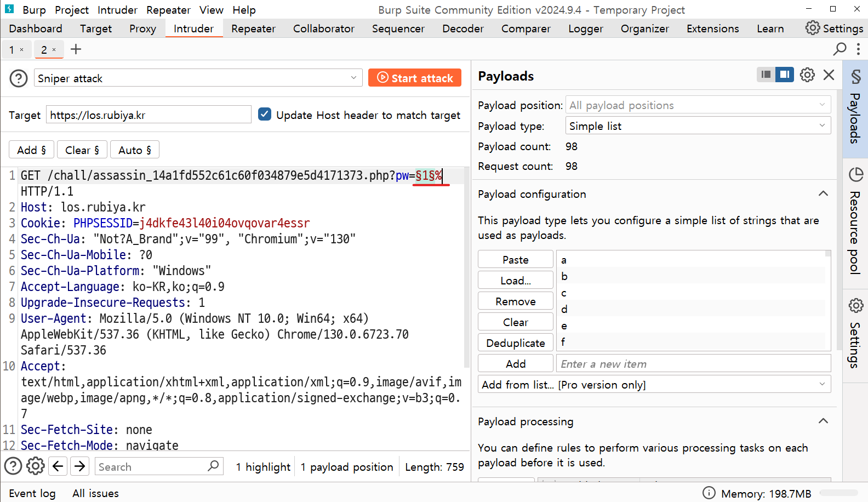Switch to the Logger tab
Viewport: 868px width, 502px height.
tap(586, 28)
